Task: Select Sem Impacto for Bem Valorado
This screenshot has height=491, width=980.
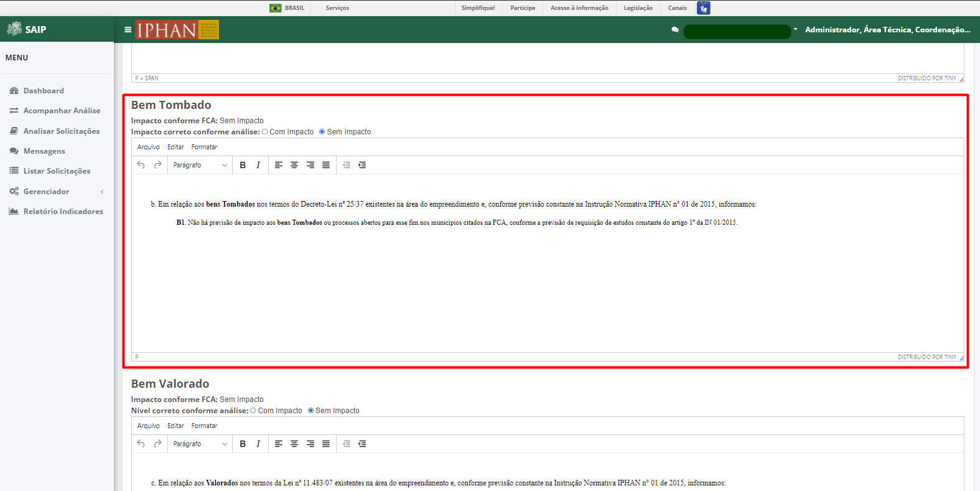Action: [311, 411]
